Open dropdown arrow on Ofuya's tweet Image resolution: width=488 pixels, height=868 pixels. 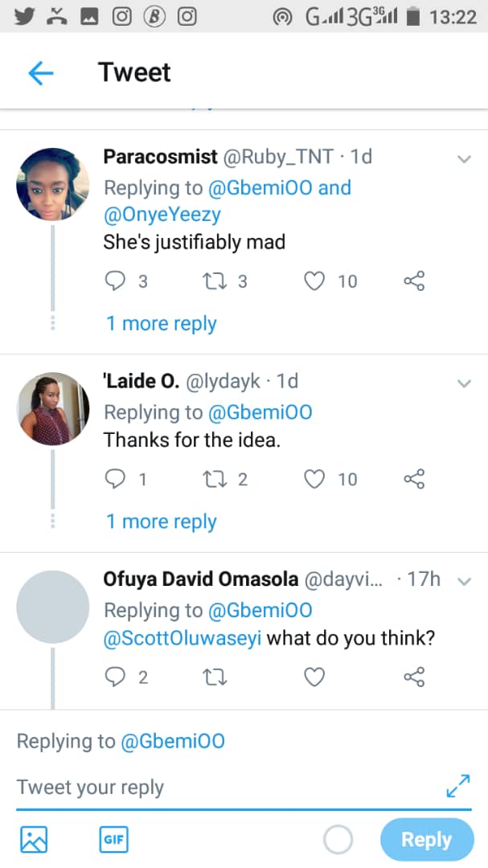point(464,581)
